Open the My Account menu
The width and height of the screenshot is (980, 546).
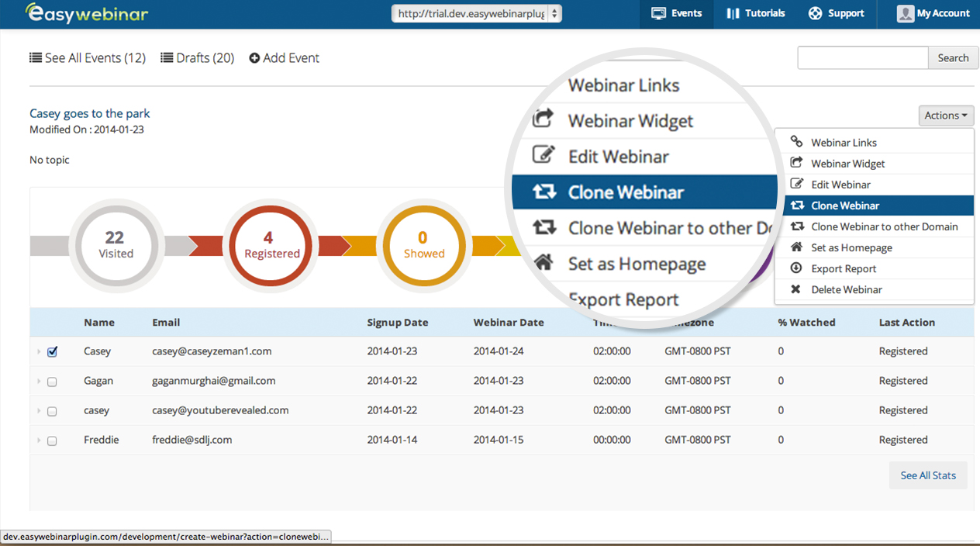tap(933, 13)
